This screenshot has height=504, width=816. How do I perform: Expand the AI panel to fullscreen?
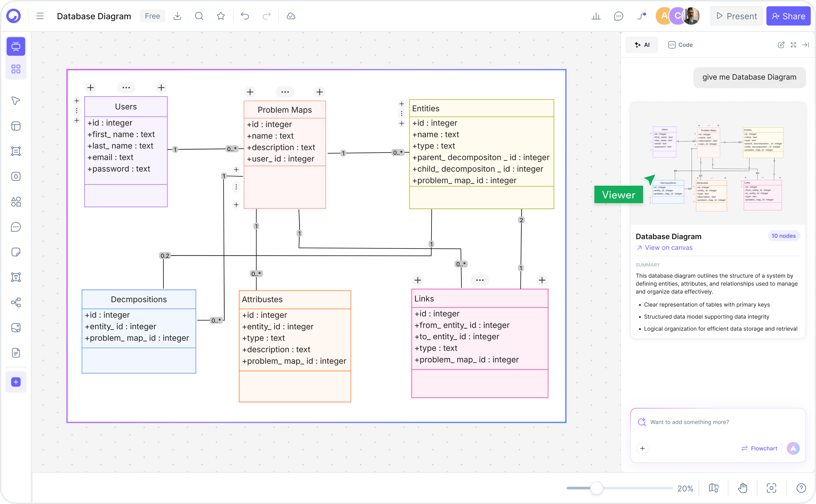(x=793, y=45)
